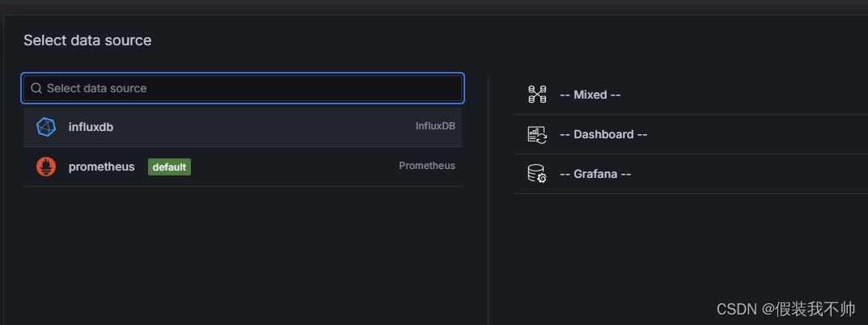
Task: Click the InfluxDB type label
Action: (x=435, y=126)
